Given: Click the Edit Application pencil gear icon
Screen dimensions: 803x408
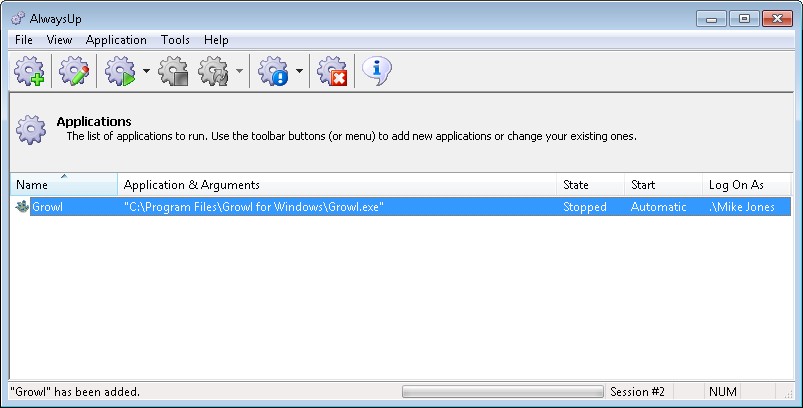Looking at the screenshot, I should point(74,71).
